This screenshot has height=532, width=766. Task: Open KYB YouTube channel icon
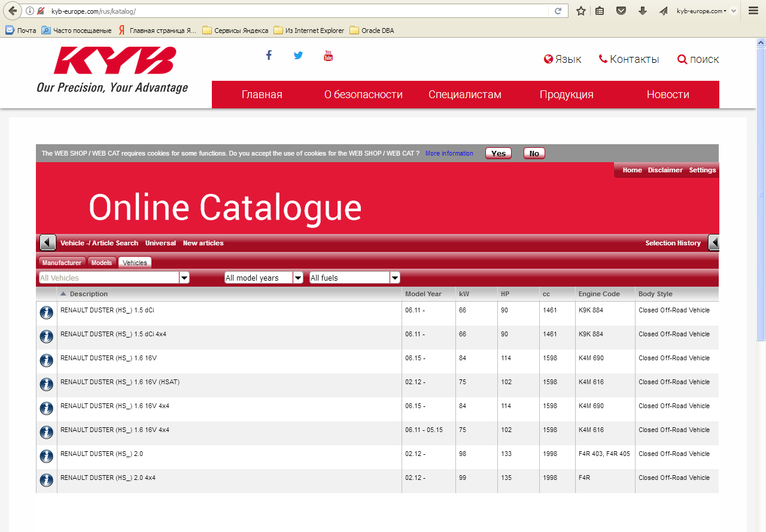tap(328, 55)
